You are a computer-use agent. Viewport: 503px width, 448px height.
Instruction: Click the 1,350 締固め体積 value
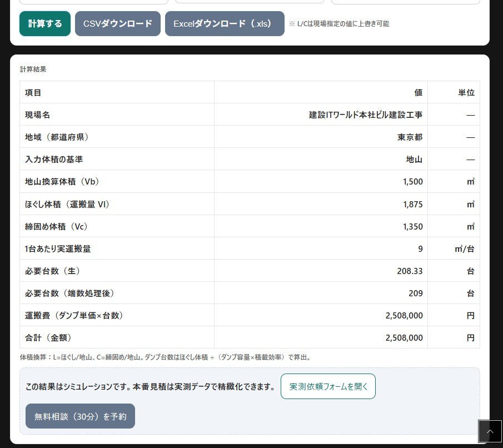click(x=412, y=226)
